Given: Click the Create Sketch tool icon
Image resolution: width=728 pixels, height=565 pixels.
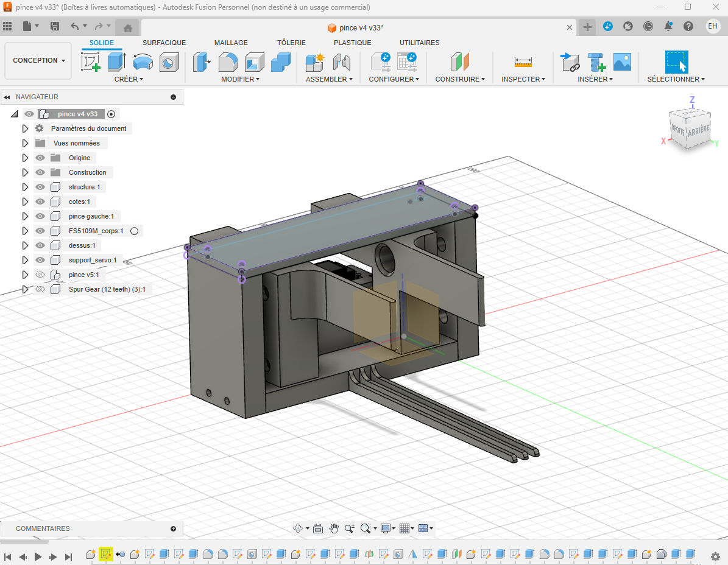Looking at the screenshot, I should 90,62.
